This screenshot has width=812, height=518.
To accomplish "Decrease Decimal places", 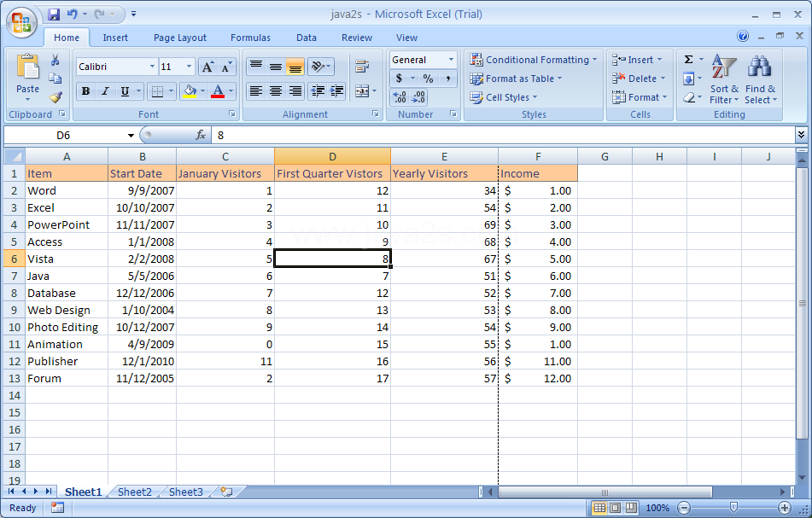I will click(x=418, y=96).
